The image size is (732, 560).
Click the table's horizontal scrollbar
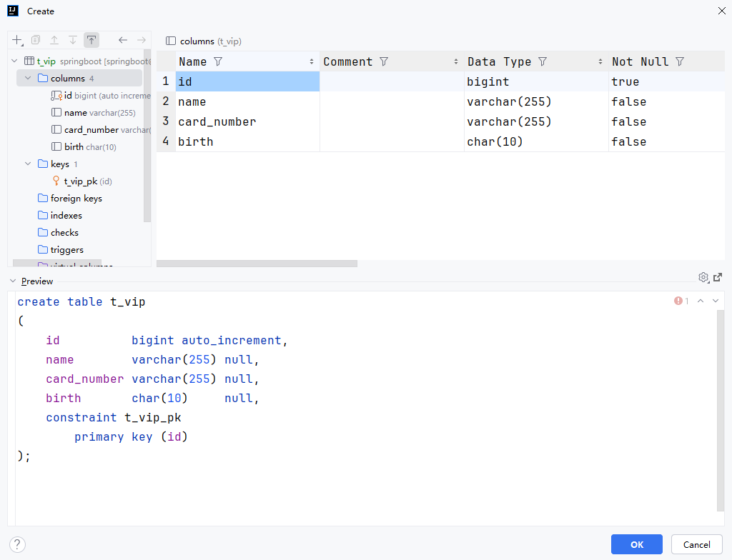[x=257, y=264]
